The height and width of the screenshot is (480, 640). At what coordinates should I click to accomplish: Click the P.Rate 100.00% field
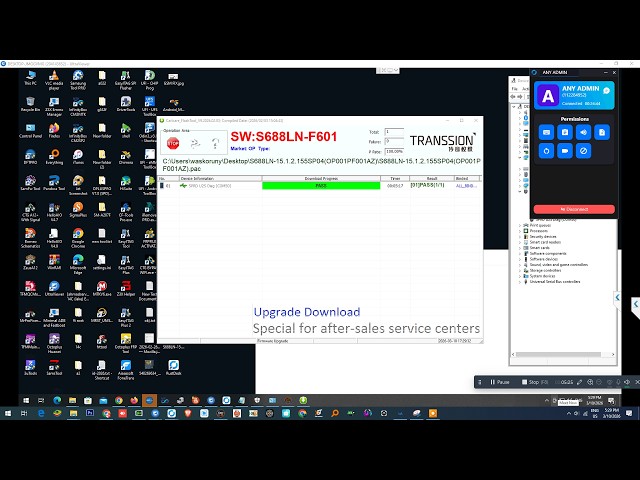click(394, 151)
